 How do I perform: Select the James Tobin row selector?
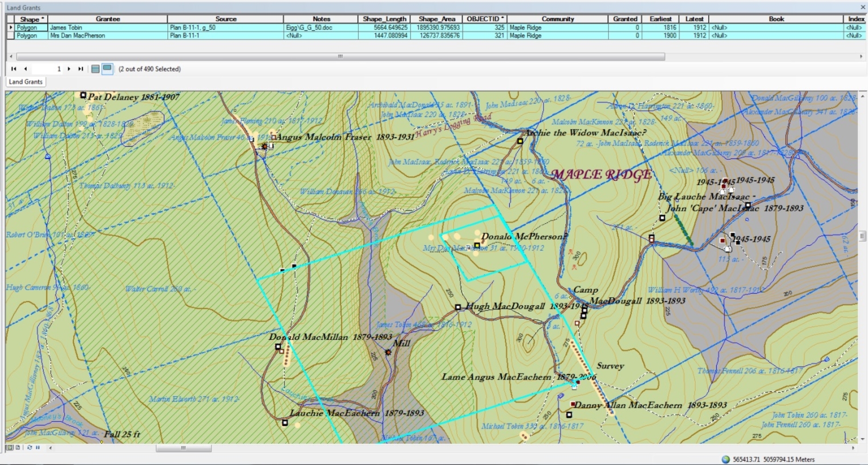(11, 28)
